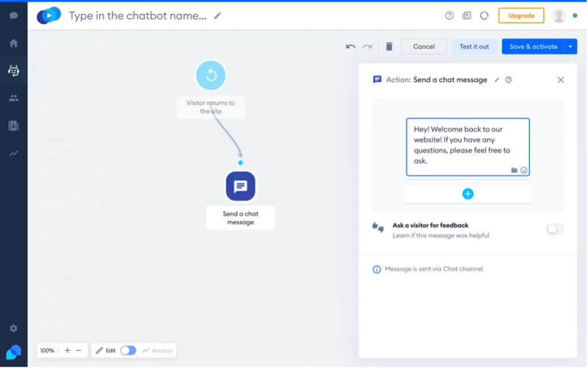Click the circular usage icon in header

[484, 15]
